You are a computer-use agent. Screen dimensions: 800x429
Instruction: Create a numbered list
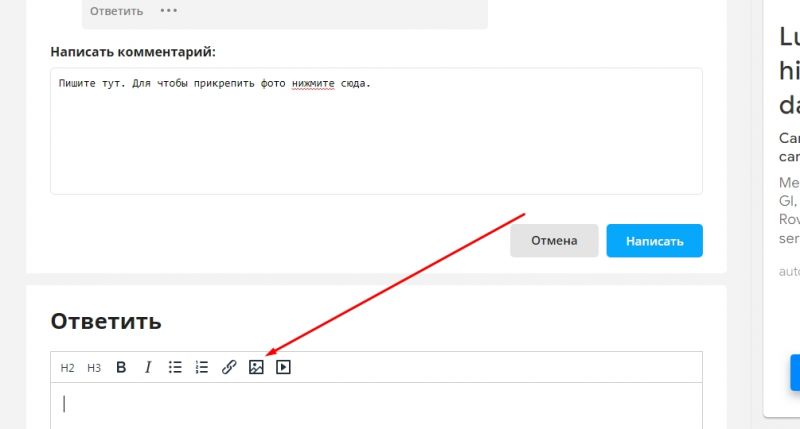(x=202, y=367)
